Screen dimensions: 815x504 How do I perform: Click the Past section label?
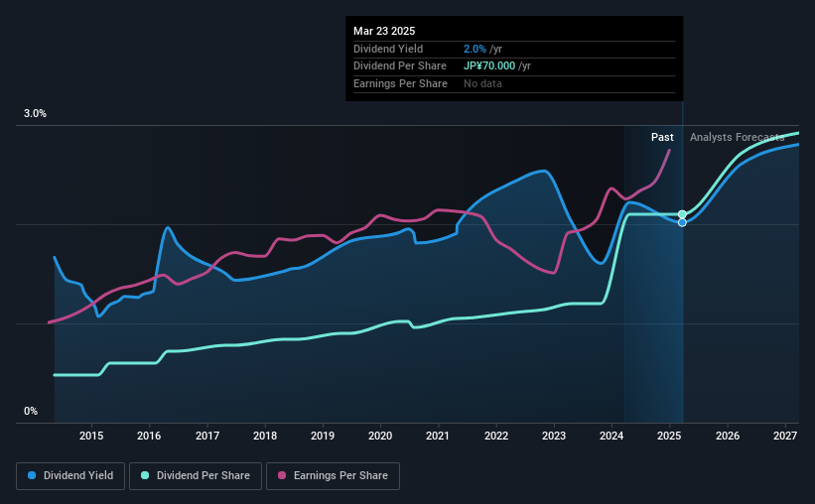coord(662,137)
